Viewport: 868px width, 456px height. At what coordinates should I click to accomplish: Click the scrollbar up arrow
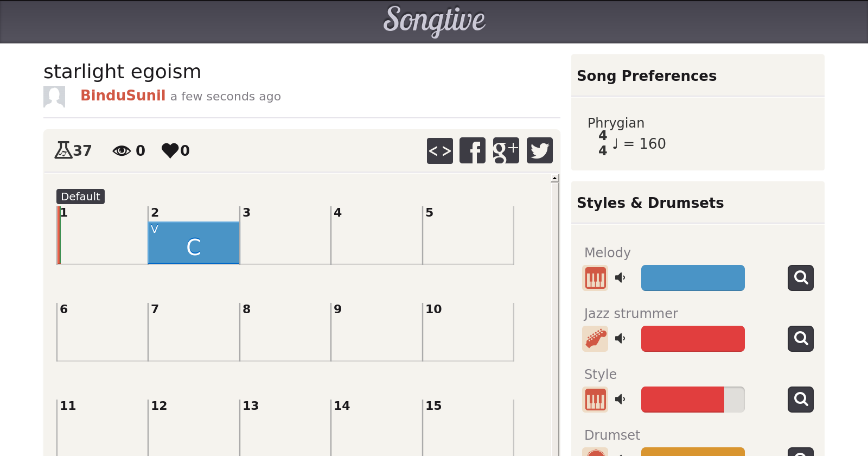tap(554, 178)
